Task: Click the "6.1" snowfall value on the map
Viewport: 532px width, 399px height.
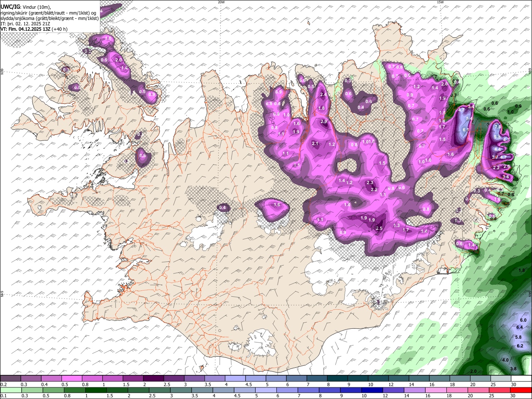Action: 465,130
